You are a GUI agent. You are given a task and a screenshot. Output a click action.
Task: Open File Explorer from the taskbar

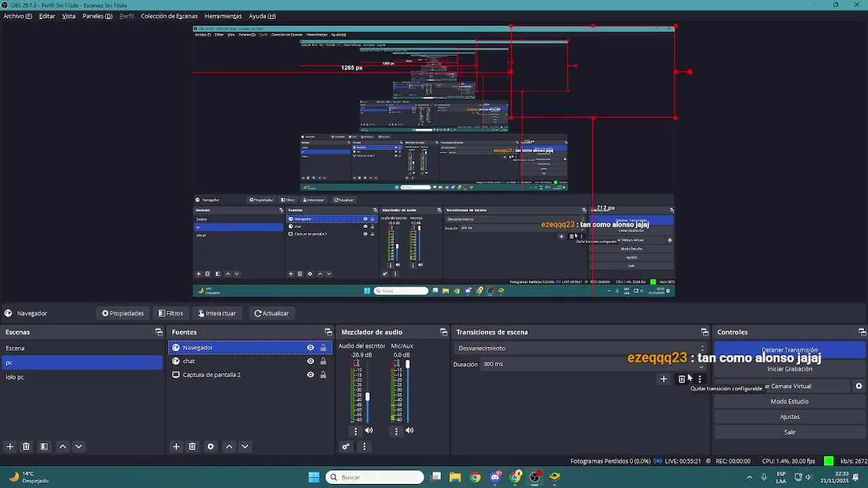point(455,477)
